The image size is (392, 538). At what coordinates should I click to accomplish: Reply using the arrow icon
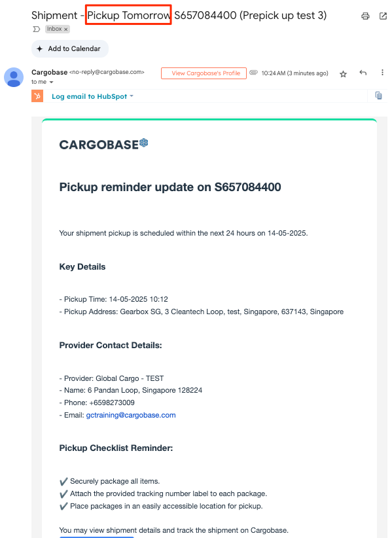click(x=363, y=73)
